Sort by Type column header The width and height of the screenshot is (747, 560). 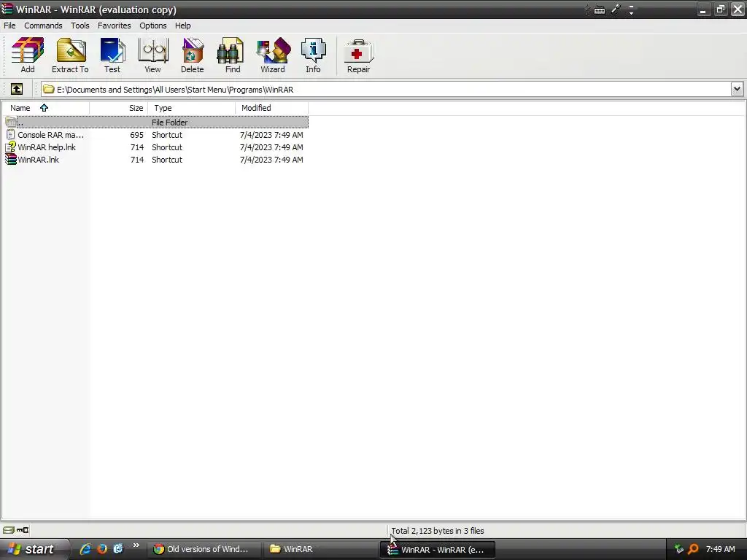[192, 108]
